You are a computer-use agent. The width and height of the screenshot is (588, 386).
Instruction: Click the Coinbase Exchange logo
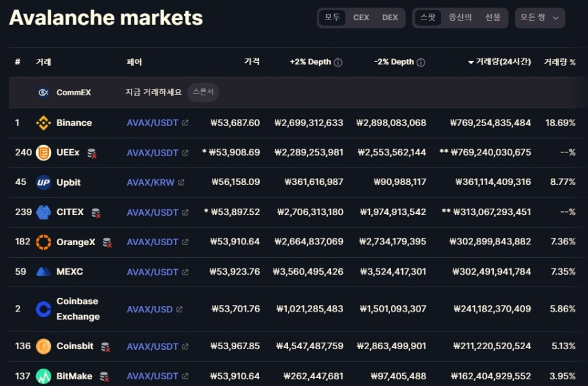[x=43, y=309]
